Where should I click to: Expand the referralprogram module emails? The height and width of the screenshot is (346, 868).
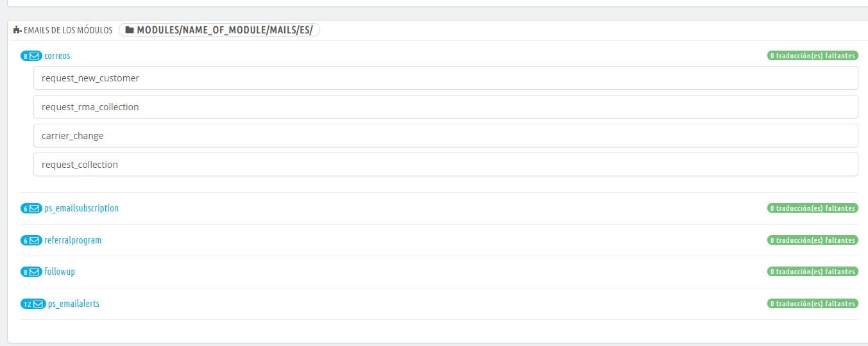(x=72, y=240)
